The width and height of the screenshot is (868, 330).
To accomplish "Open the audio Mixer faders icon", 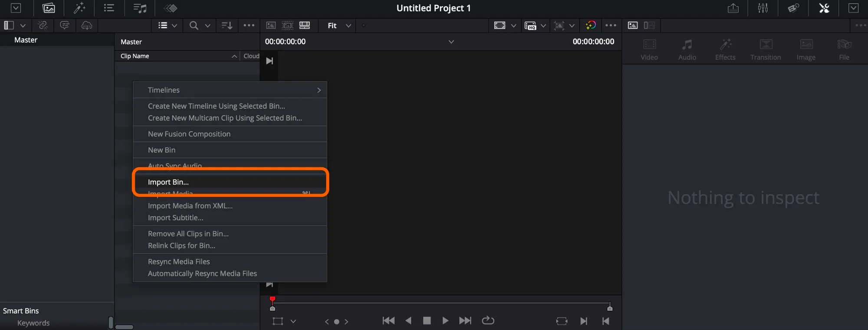I will 763,8.
